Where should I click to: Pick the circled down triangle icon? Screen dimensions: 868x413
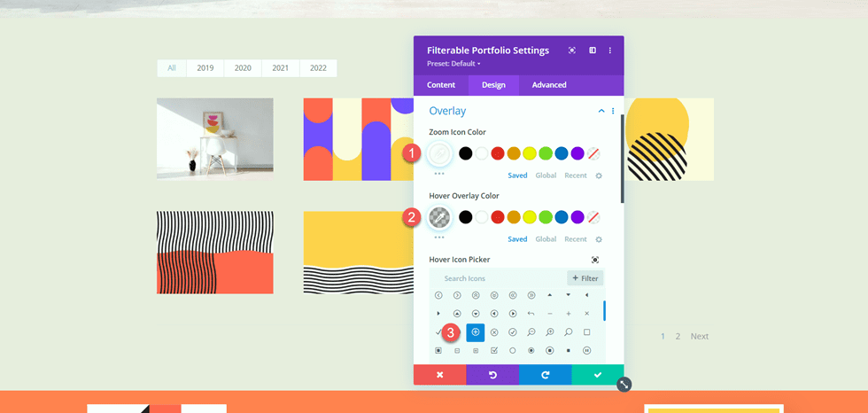476,314
